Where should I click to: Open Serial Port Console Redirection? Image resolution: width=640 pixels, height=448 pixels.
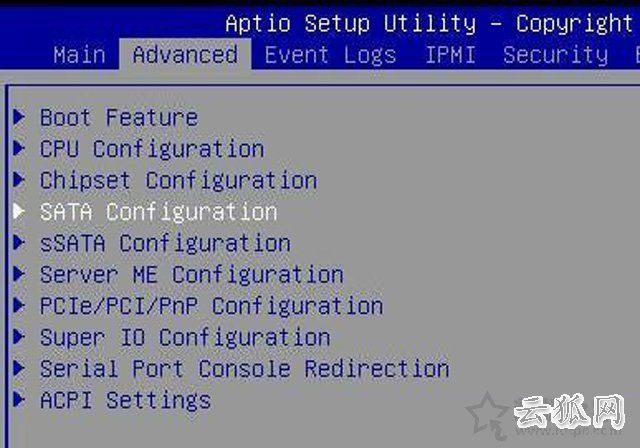pos(244,368)
